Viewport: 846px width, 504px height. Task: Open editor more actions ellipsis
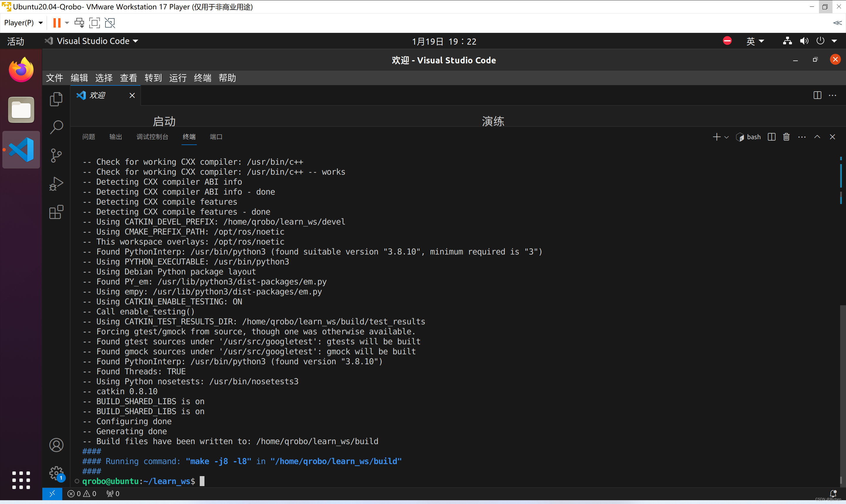833,95
